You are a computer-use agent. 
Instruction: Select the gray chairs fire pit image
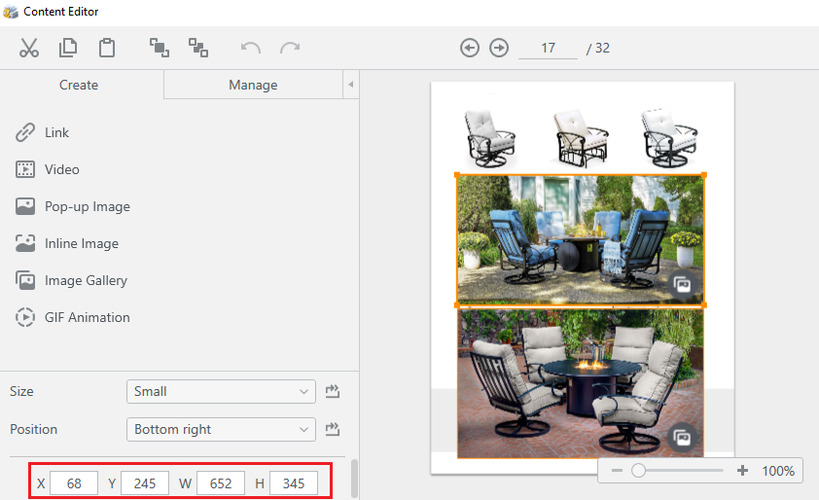(580, 383)
